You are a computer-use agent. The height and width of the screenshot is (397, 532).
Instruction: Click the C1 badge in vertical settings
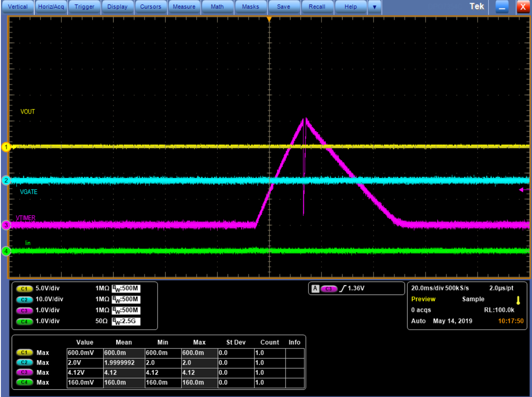[x=24, y=289]
